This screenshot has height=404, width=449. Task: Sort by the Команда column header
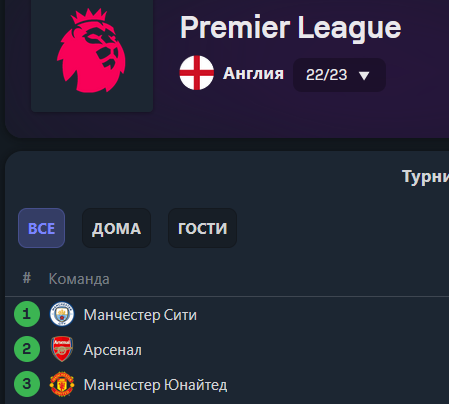(x=79, y=279)
